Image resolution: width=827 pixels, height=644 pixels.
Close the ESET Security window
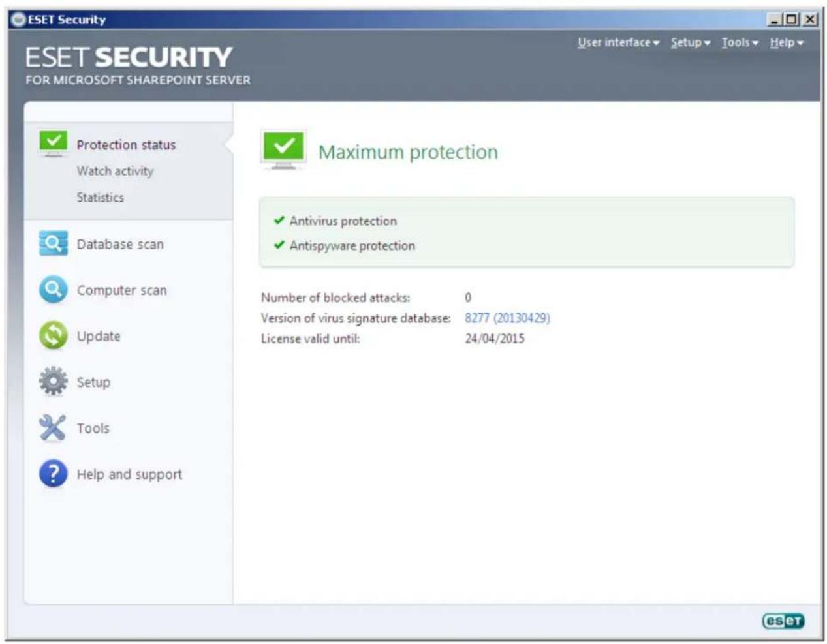tap(809, 20)
